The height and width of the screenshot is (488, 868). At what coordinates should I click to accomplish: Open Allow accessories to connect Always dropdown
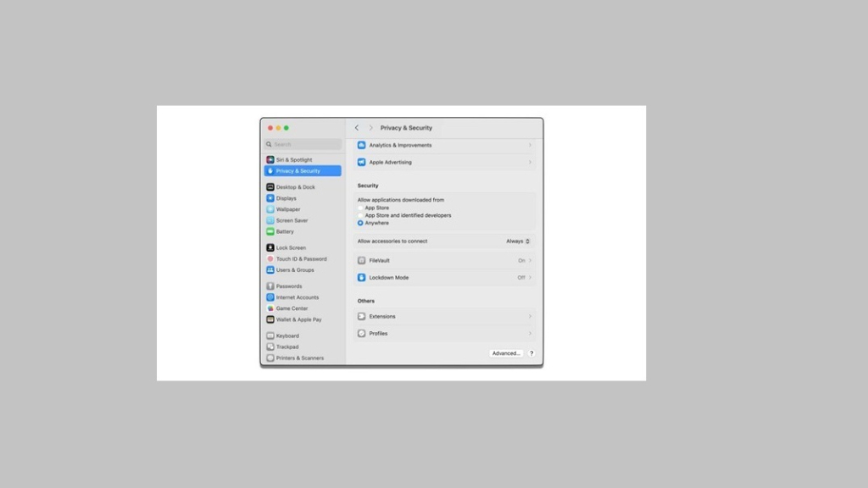518,241
